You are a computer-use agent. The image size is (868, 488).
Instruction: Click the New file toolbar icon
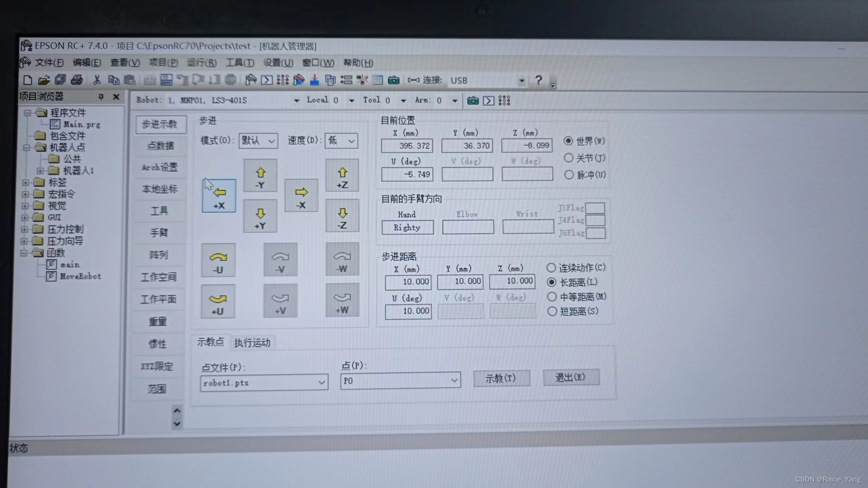[28, 80]
